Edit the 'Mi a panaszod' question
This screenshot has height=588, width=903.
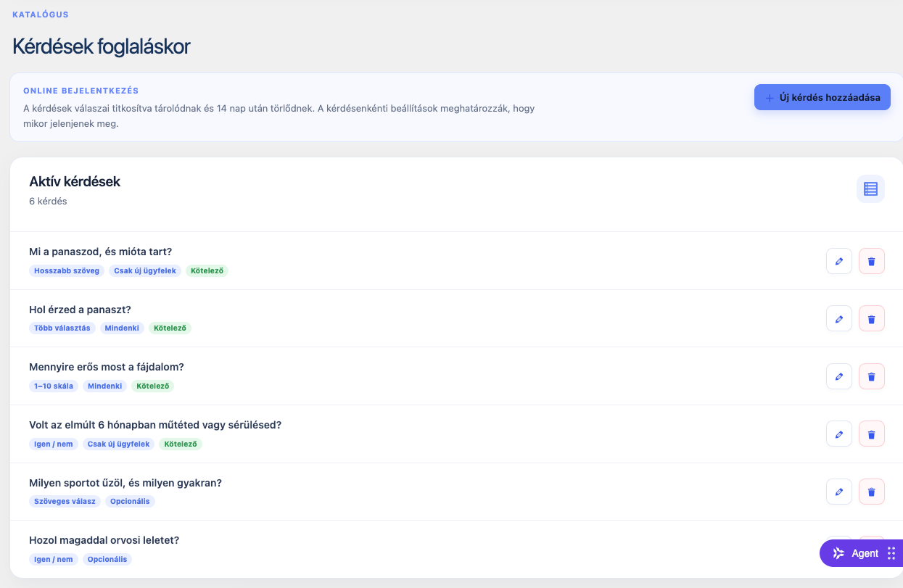click(x=839, y=261)
